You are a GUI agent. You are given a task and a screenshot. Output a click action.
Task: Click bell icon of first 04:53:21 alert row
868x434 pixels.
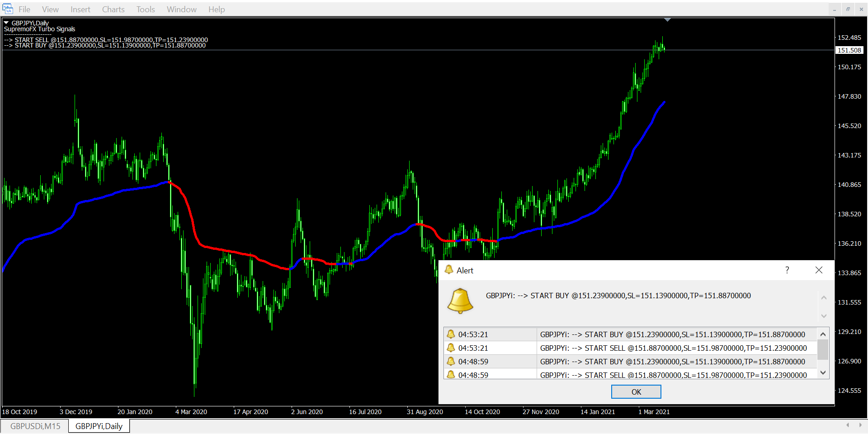click(451, 334)
